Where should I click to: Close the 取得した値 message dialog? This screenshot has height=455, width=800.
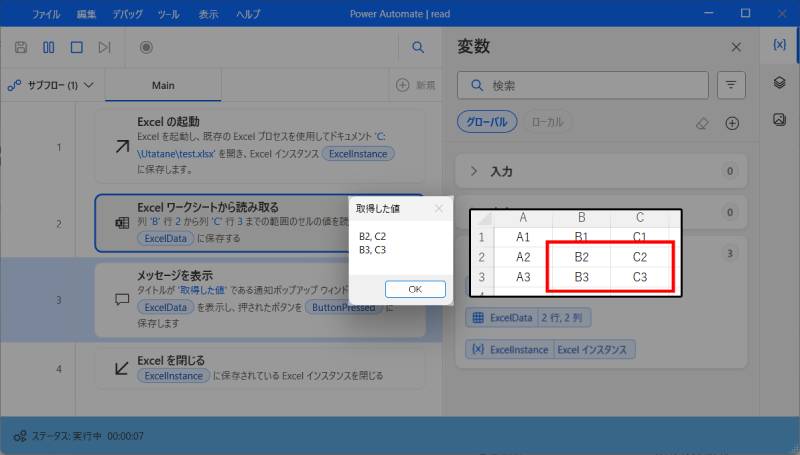tap(439, 209)
